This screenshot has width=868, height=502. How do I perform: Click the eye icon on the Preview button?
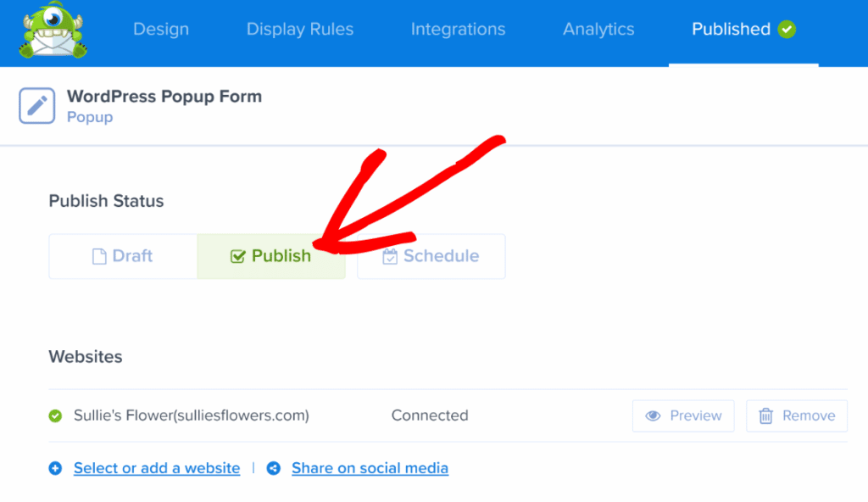653,416
